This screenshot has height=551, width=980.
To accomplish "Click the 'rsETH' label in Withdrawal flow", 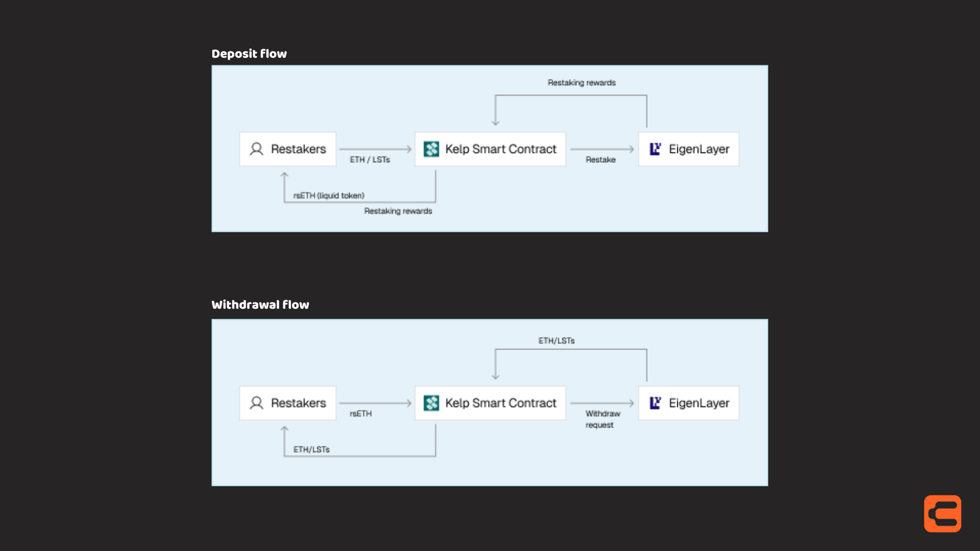I will 361,414.
